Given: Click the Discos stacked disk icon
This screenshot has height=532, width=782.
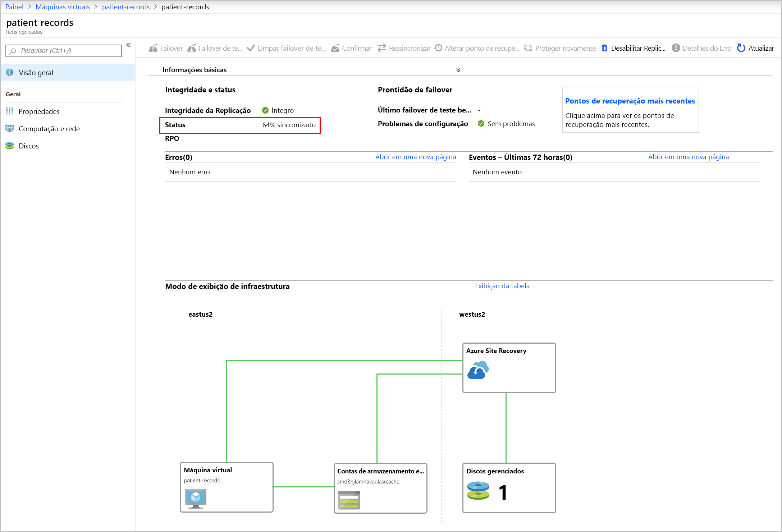Looking at the screenshot, I should pyautogui.click(x=10, y=146).
